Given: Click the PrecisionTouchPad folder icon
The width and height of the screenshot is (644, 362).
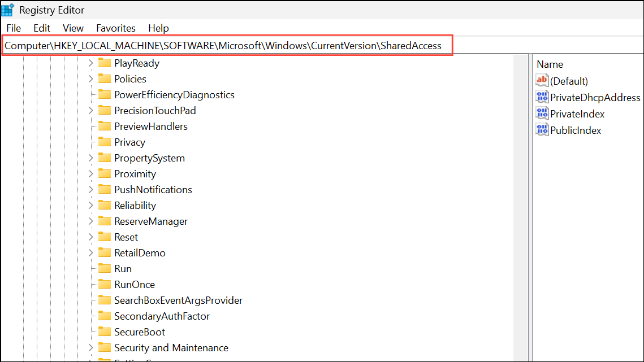Looking at the screenshot, I should point(105,110).
